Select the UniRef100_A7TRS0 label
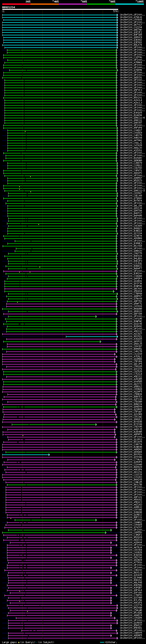The width and height of the screenshot is (146, 644). click(x=131, y=562)
